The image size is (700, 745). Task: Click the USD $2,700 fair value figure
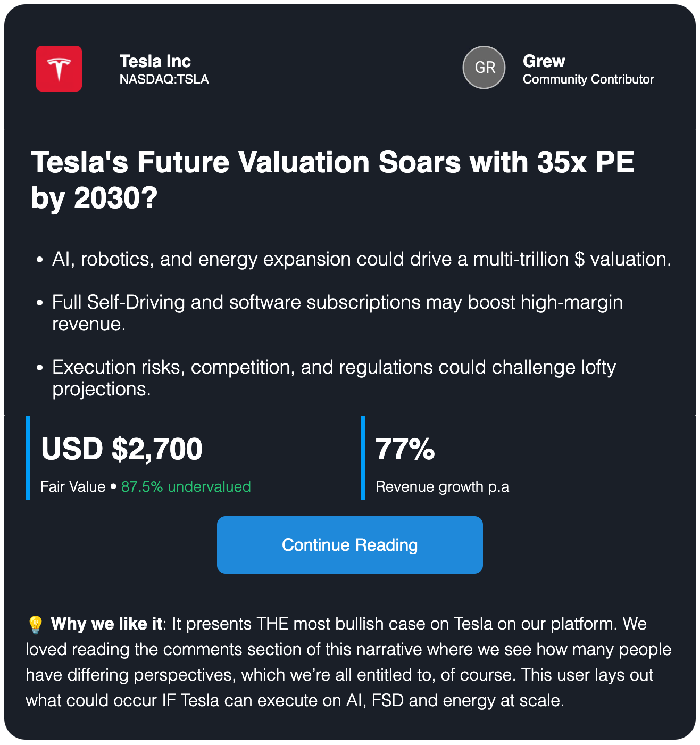click(x=122, y=449)
